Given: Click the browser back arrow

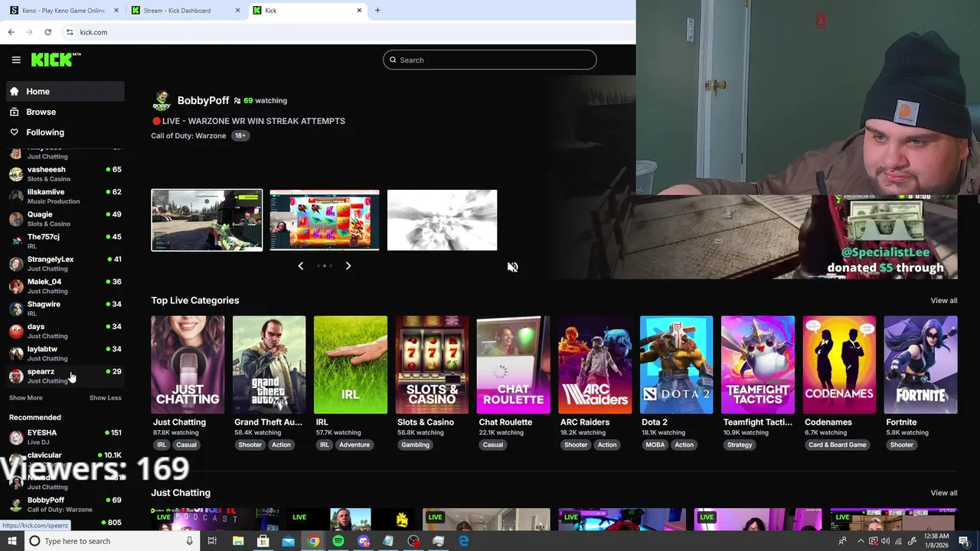Looking at the screenshot, I should 11,32.
